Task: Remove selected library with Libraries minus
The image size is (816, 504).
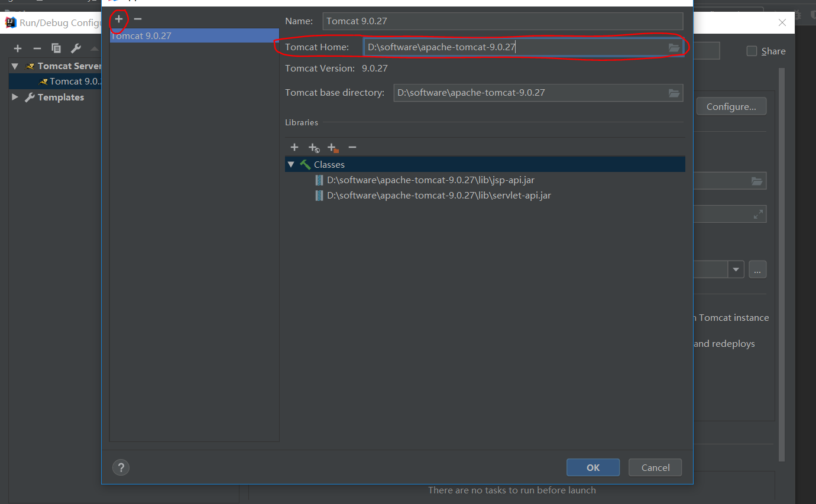Action: pyautogui.click(x=352, y=147)
